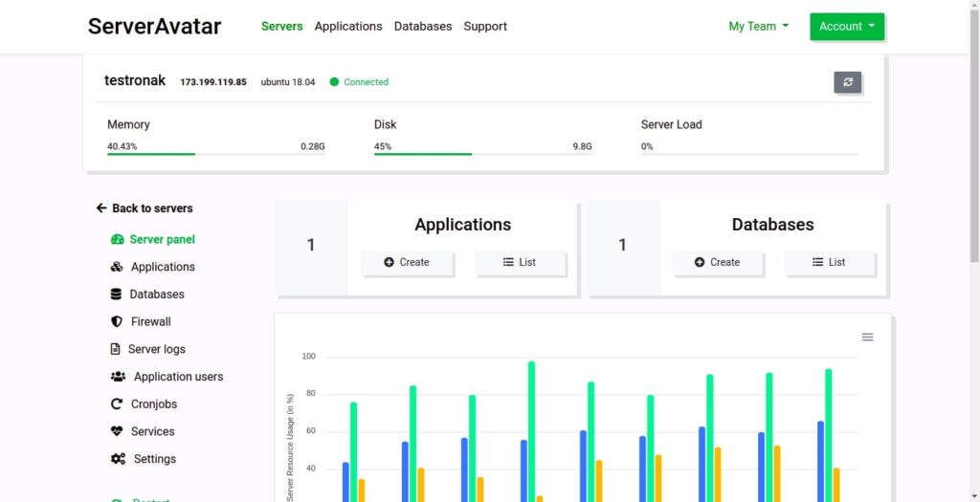Image resolution: width=980 pixels, height=502 pixels.
Task: Click the Application users group icon
Action: (118, 377)
